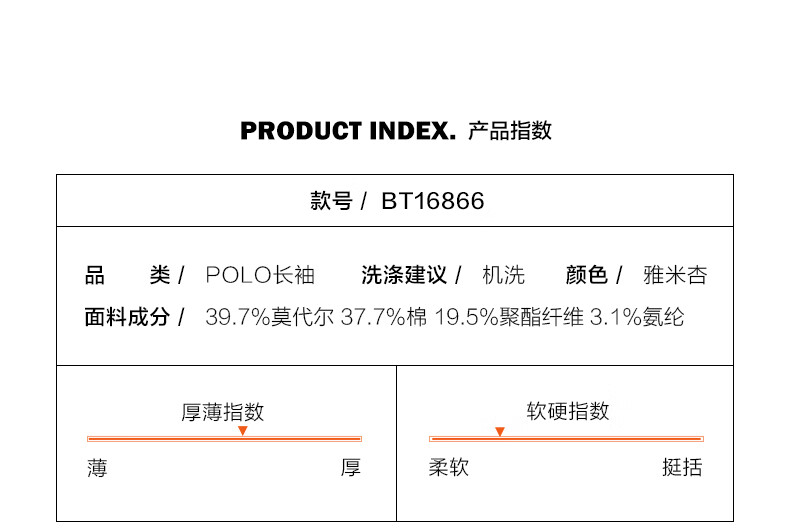Click the 厚薄指数 slider title
Viewport: 790px width, 531px height.
[223, 412]
